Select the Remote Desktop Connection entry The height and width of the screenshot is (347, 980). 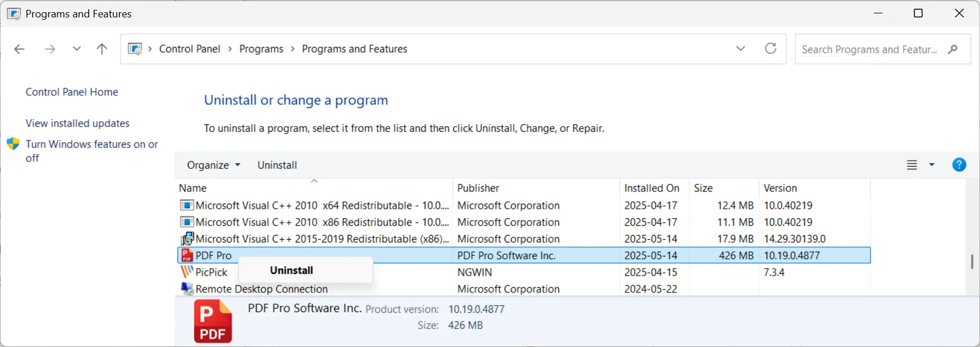[524, 289]
